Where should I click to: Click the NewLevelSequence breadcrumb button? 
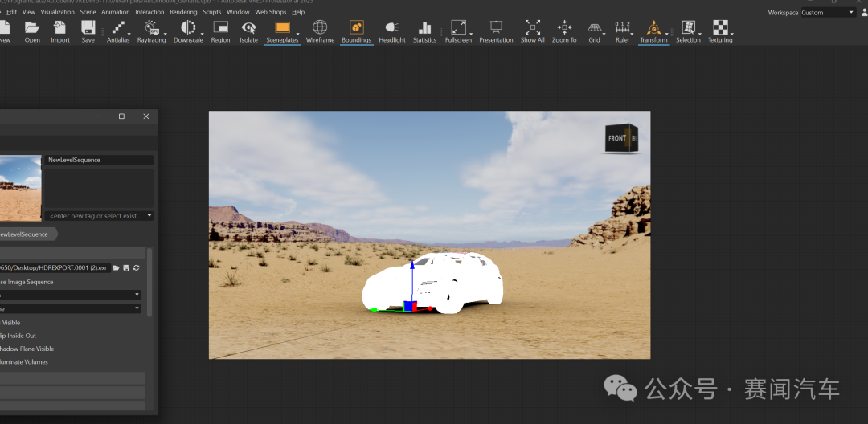tap(24, 234)
